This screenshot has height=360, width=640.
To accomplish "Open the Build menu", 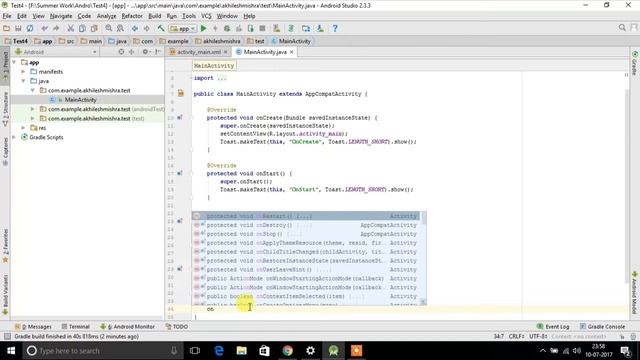I will point(154,16).
